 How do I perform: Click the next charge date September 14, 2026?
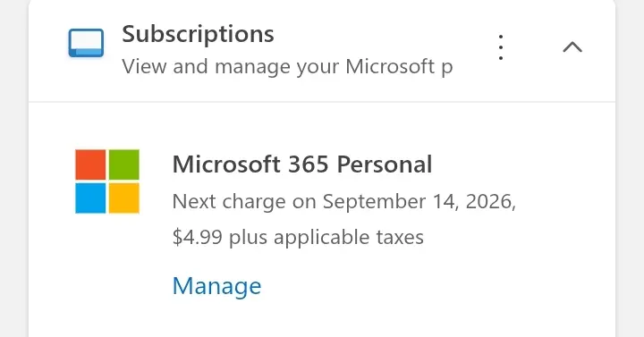click(x=419, y=201)
